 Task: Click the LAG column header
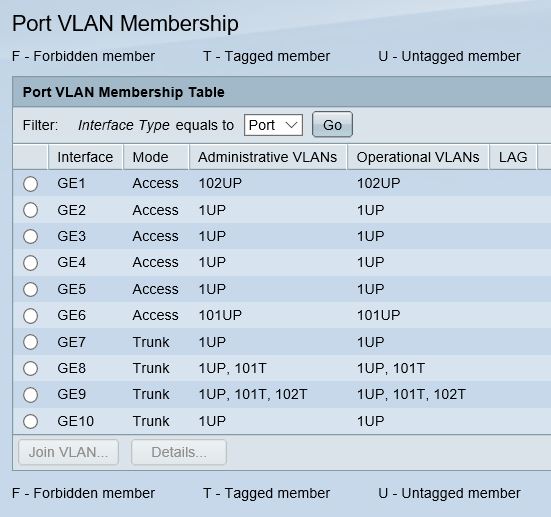coord(513,157)
